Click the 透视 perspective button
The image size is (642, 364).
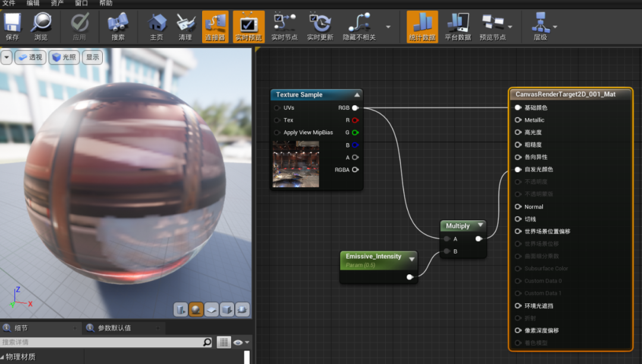pyautogui.click(x=30, y=57)
